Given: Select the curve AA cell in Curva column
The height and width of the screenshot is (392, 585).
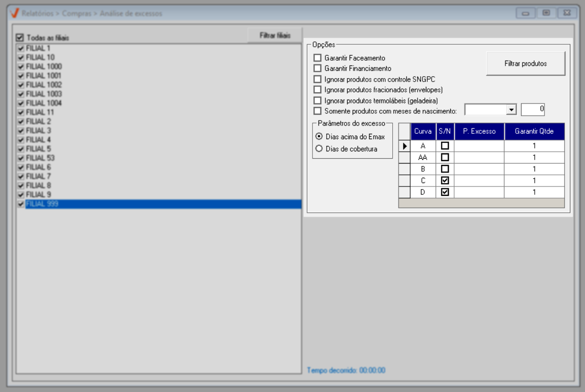Looking at the screenshot, I should [x=423, y=157].
